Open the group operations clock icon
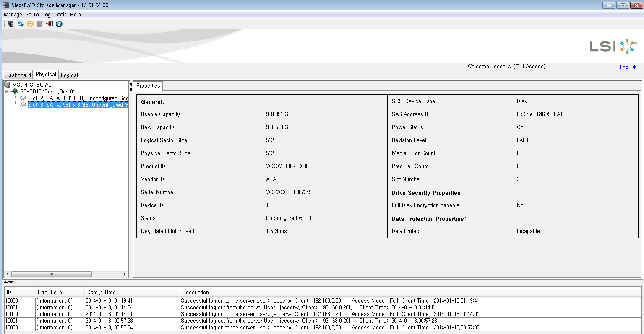 coord(30,24)
